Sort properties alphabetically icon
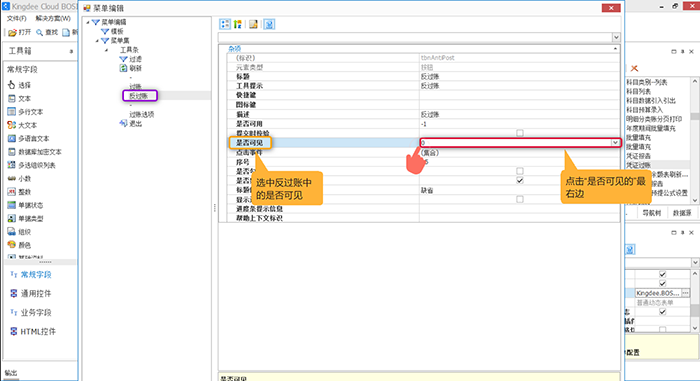The height and width of the screenshot is (381, 700). click(x=238, y=24)
